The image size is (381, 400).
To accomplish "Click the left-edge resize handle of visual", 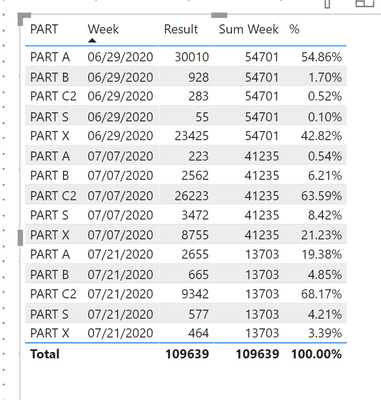I will (20, 238).
